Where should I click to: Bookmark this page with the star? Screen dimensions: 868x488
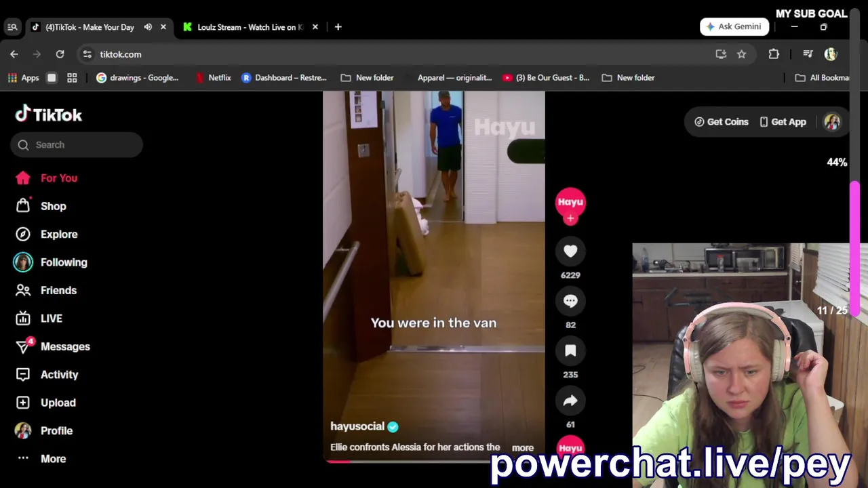tap(741, 54)
